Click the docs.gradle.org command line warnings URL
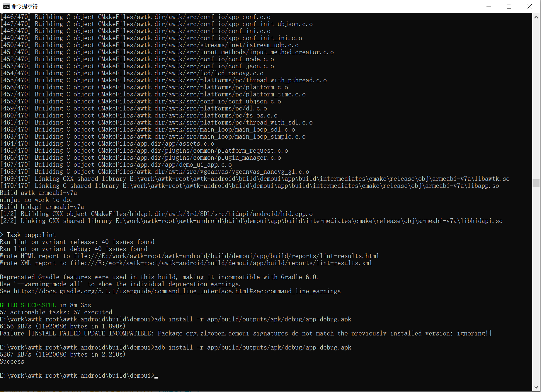The height and width of the screenshot is (392, 541). 177,291
